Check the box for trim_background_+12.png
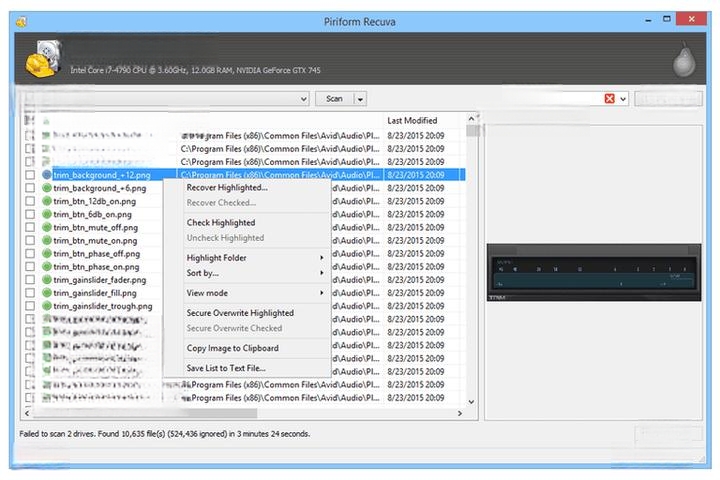 (x=30, y=175)
